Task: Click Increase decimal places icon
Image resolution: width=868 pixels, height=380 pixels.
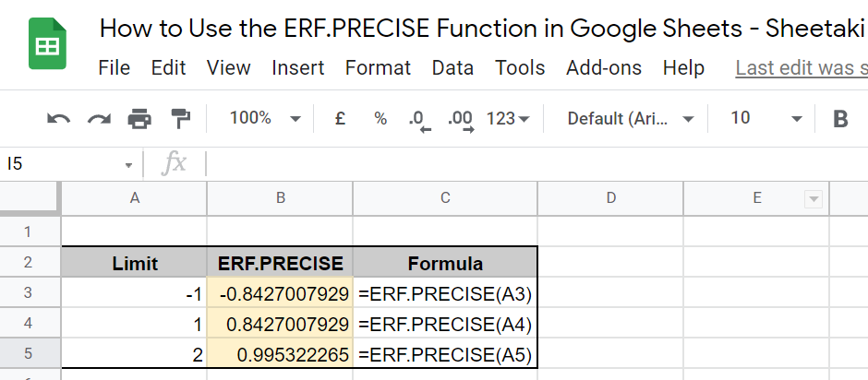Action: (x=460, y=119)
